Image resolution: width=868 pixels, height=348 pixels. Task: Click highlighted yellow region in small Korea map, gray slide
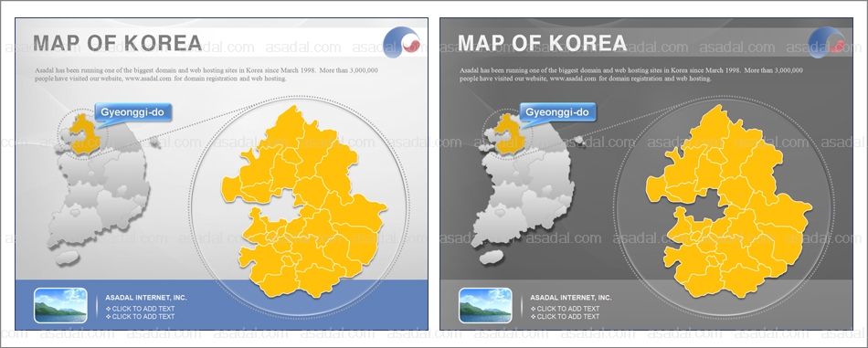click(x=509, y=134)
